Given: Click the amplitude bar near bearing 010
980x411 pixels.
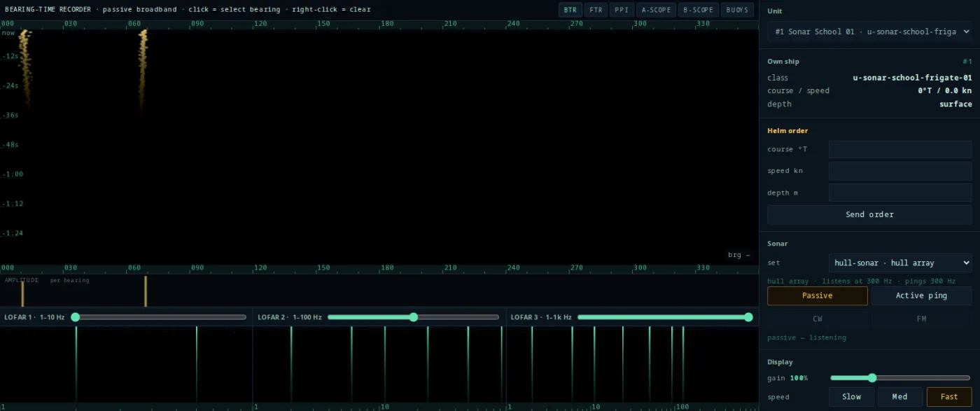Looking at the screenshot, I should 22,294.
